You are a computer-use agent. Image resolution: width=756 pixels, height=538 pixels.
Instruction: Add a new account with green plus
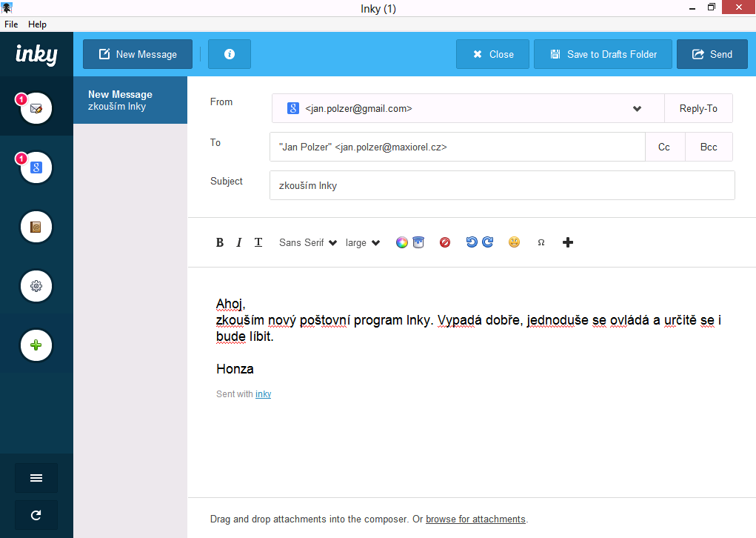(x=36, y=345)
